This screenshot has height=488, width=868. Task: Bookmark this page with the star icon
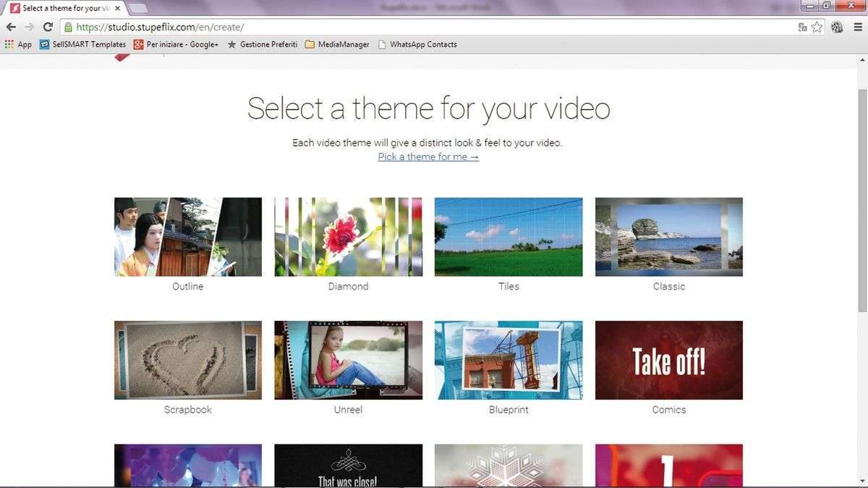[817, 28]
